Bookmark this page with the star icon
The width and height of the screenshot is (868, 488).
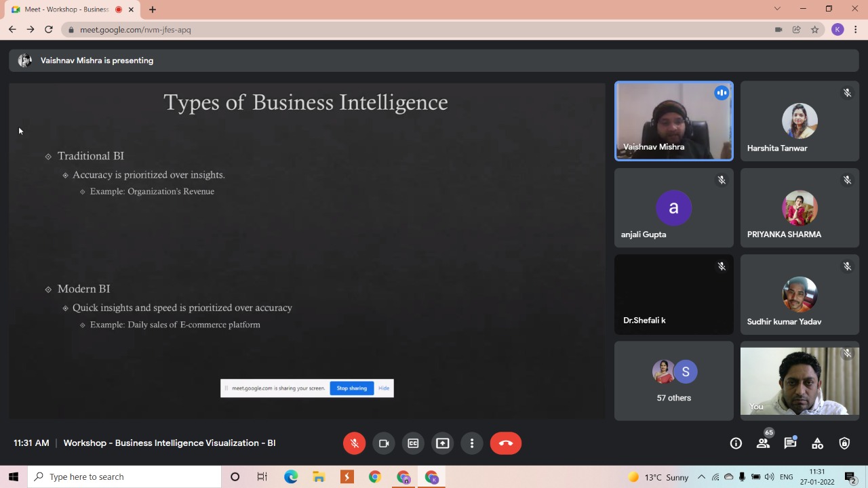coord(815,30)
